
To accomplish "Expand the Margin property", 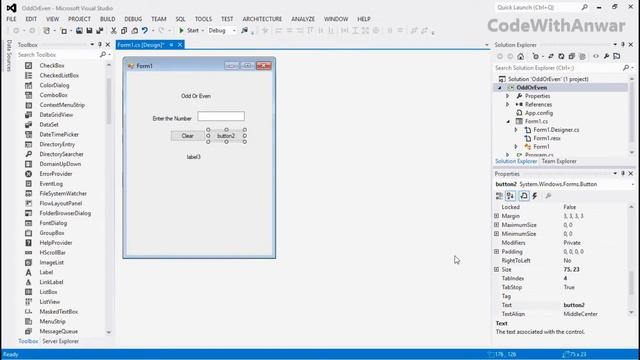I will click(496, 216).
